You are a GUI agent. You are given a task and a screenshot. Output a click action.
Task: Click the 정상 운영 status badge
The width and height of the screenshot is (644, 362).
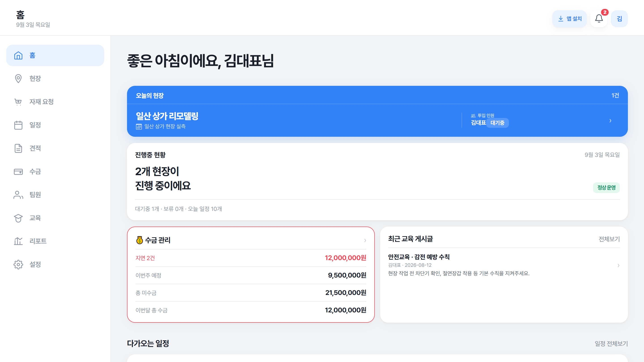click(x=606, y=188)
